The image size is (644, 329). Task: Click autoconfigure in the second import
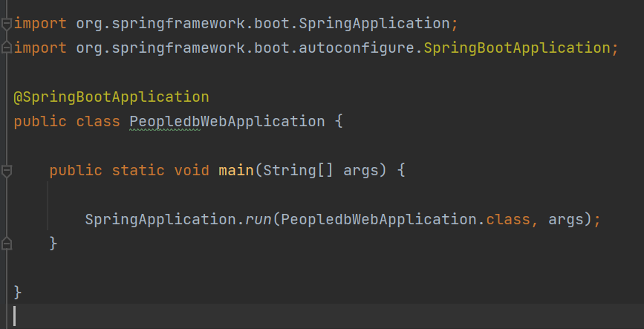356,48
